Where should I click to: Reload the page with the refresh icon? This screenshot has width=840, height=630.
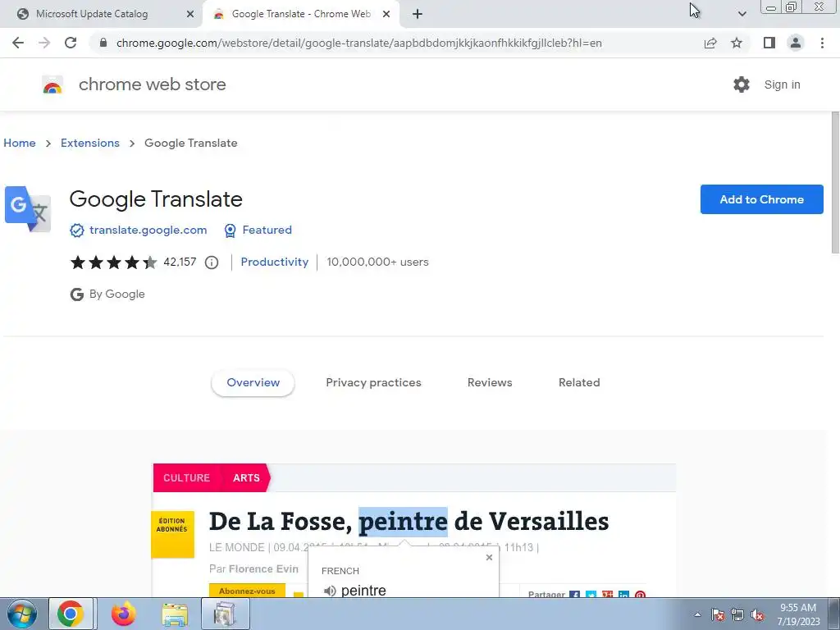click(x=71, y=43)
